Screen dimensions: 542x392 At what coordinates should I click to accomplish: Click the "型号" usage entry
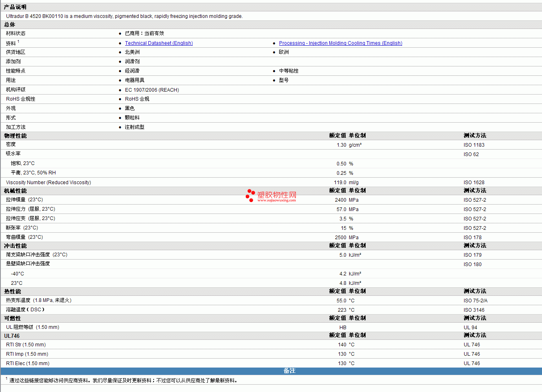(284, 80)
